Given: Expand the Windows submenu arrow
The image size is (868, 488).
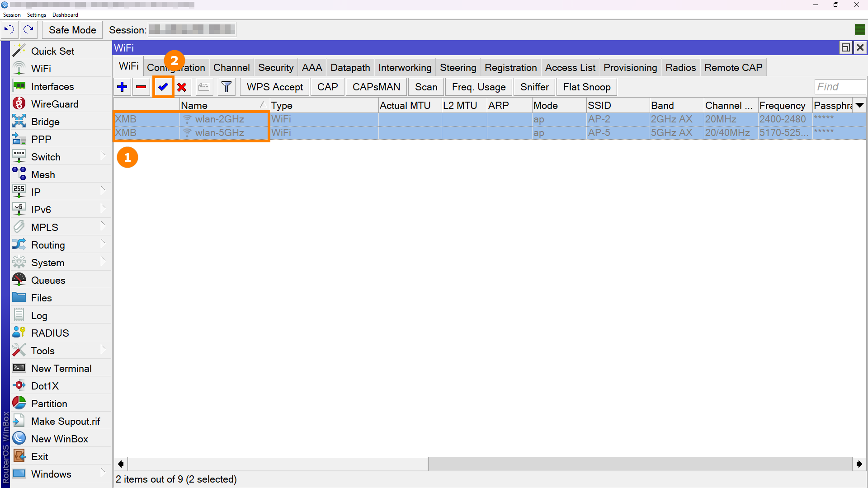Looking at the screenshot, I should (x=103, y=473).
